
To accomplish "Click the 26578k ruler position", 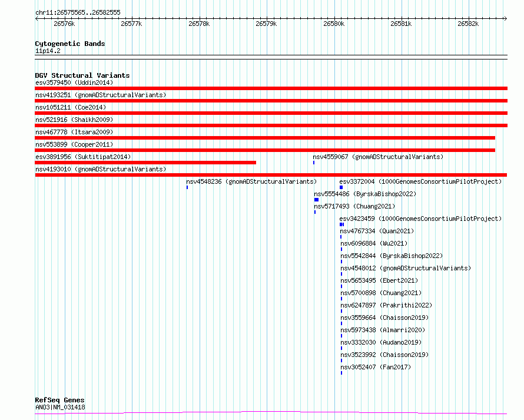I will pos(199,24).
